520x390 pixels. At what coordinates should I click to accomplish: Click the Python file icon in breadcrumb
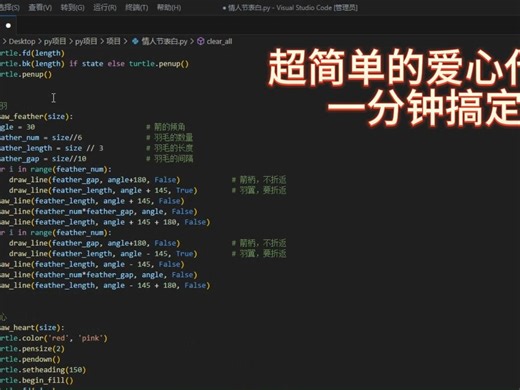click(135, 41)
